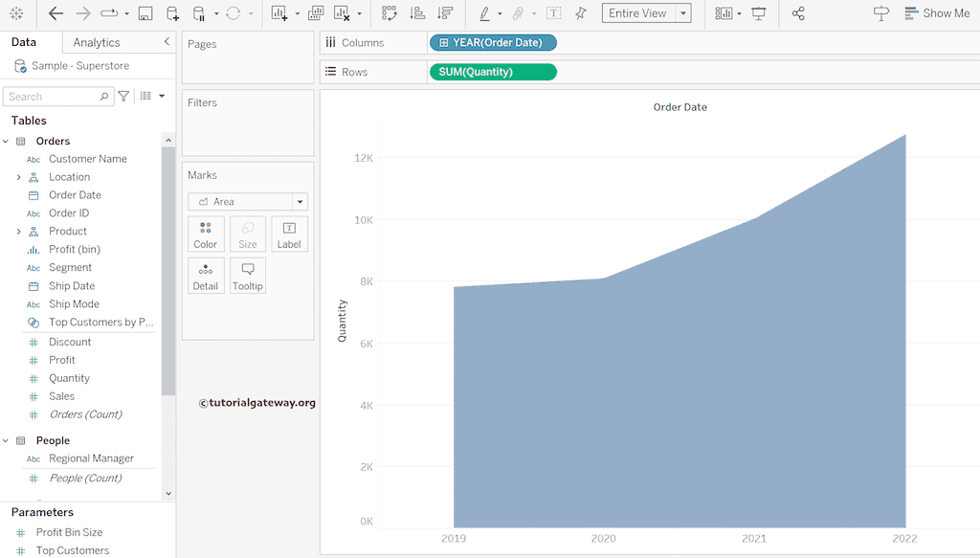Click the Color marks card button
Screen dimensions: 980x558
(206, 234)
